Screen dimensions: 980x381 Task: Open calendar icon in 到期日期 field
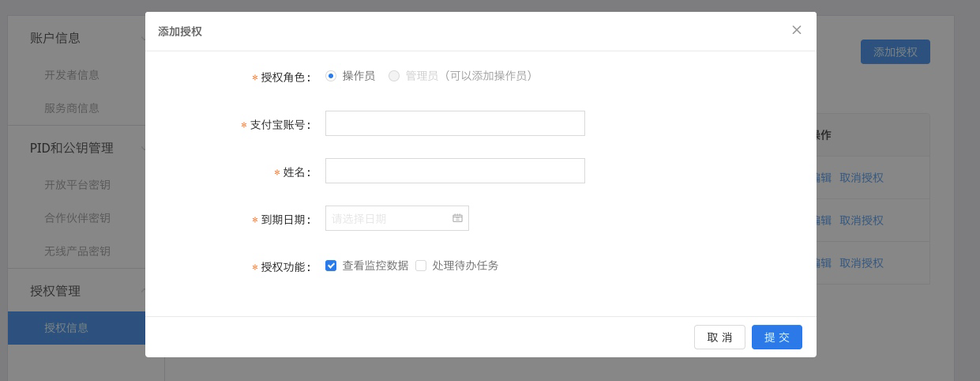coord(457,218)
